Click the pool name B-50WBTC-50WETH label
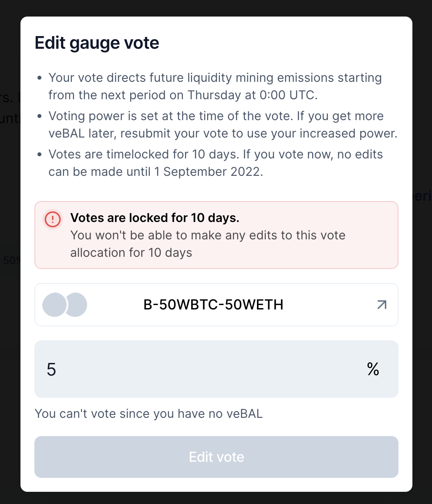The height and width of the screenshot is (504, 432). pyautogui.click(x=214, y=305)
